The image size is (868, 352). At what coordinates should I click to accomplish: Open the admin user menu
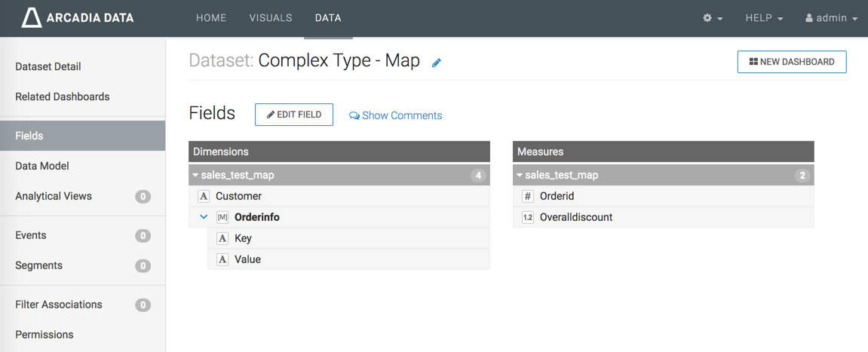831,18
